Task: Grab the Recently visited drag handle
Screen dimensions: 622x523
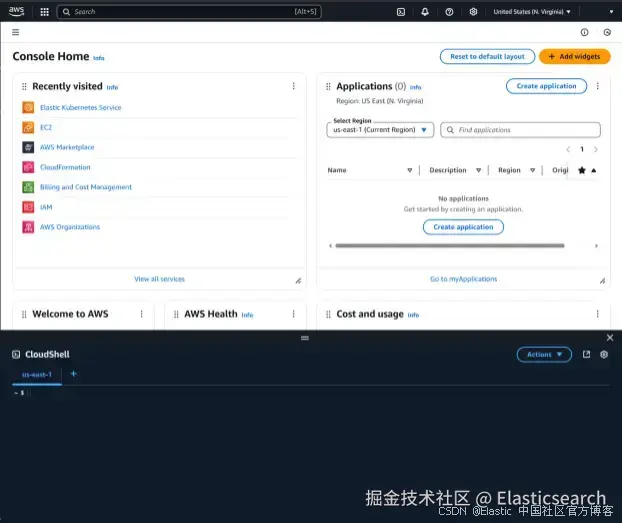Action: (x=24, y=86)
